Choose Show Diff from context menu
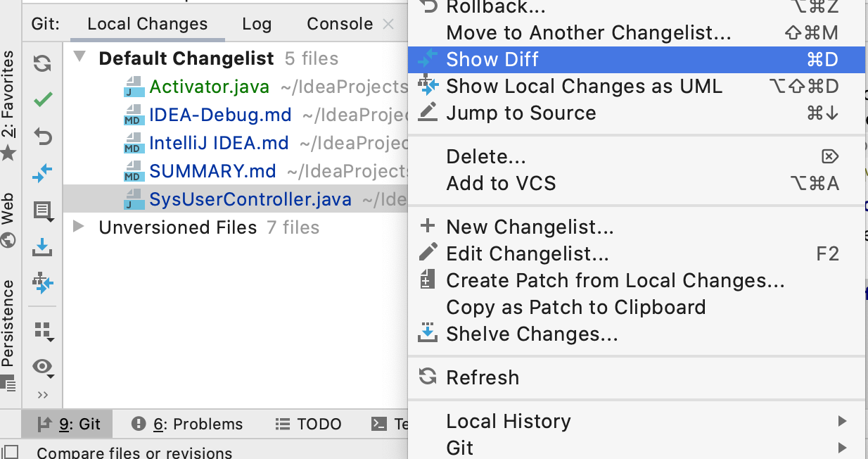 (492, 60)
